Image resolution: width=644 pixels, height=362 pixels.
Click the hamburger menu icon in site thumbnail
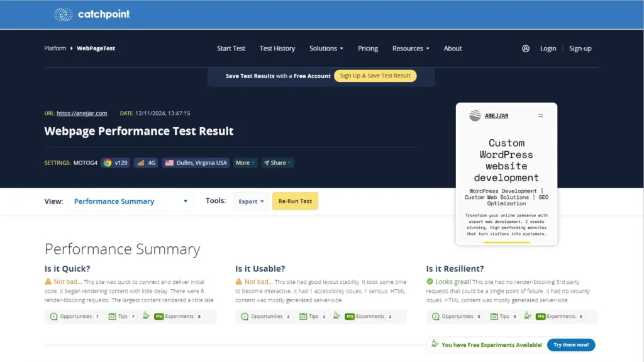point(540,116)
